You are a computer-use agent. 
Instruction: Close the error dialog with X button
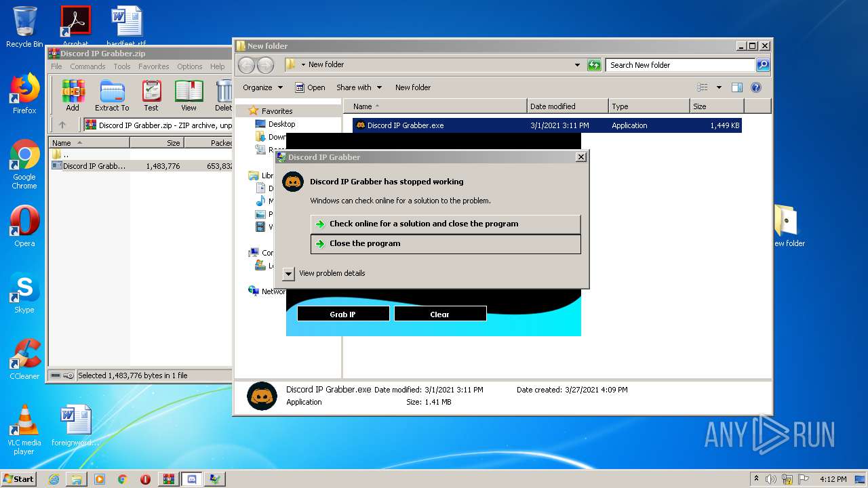click(x=580, y=157)
